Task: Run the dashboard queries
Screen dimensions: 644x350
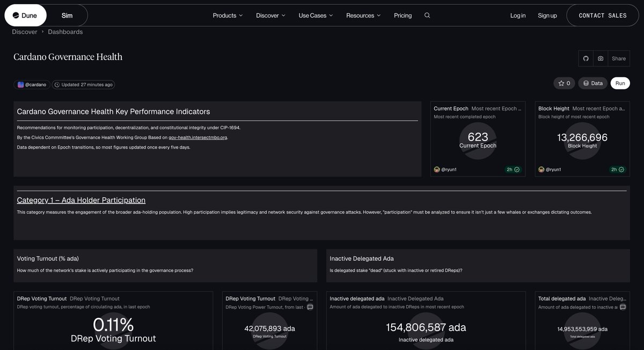Action: pos(620,83)
